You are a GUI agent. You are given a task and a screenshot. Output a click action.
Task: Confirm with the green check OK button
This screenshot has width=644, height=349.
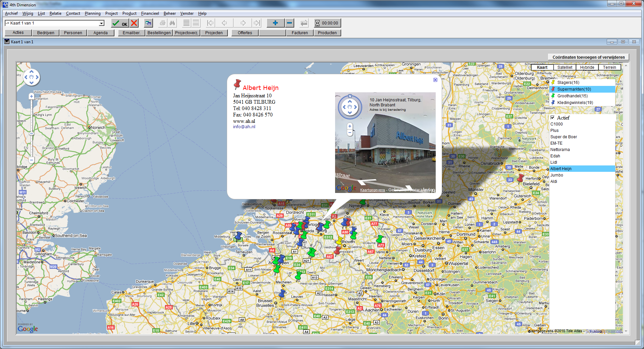[120, 23]
